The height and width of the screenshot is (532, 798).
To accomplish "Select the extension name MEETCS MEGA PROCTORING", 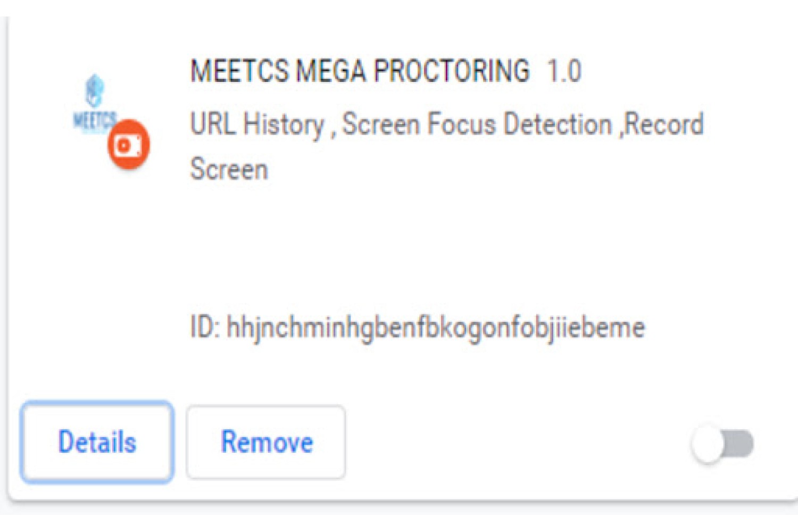I will point(360,71).
